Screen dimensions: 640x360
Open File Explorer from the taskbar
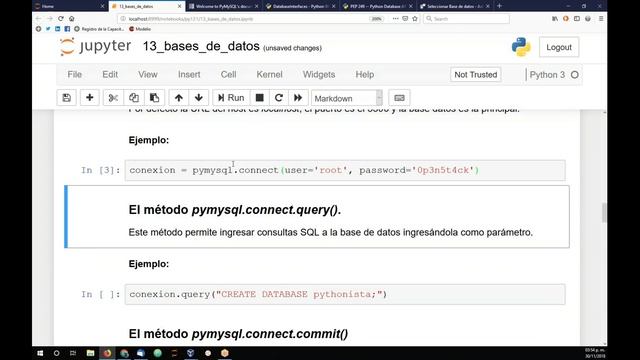pyautogui.click(x=91, y=353)
